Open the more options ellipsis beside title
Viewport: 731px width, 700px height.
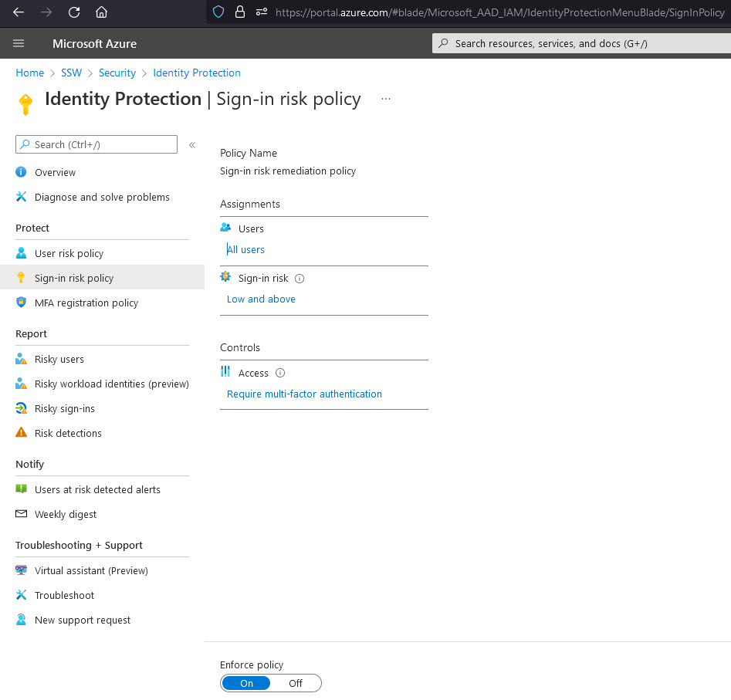386,99
